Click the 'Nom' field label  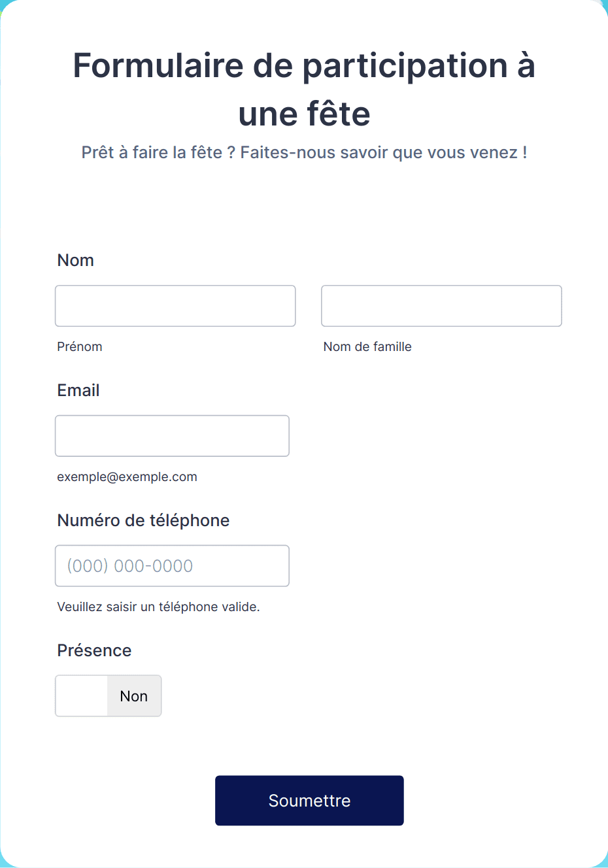click(76, 260)
